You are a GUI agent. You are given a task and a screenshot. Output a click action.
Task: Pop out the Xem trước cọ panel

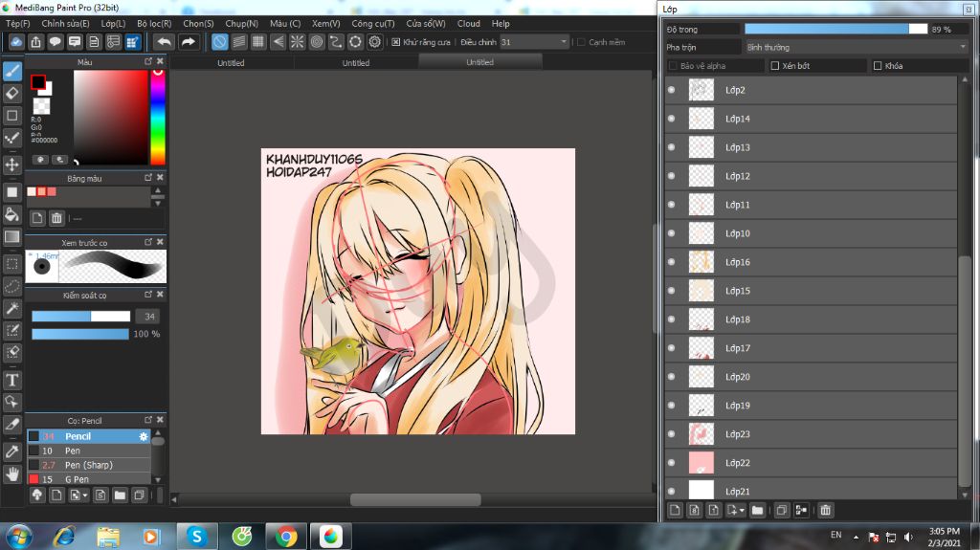(x=148, y=242)
